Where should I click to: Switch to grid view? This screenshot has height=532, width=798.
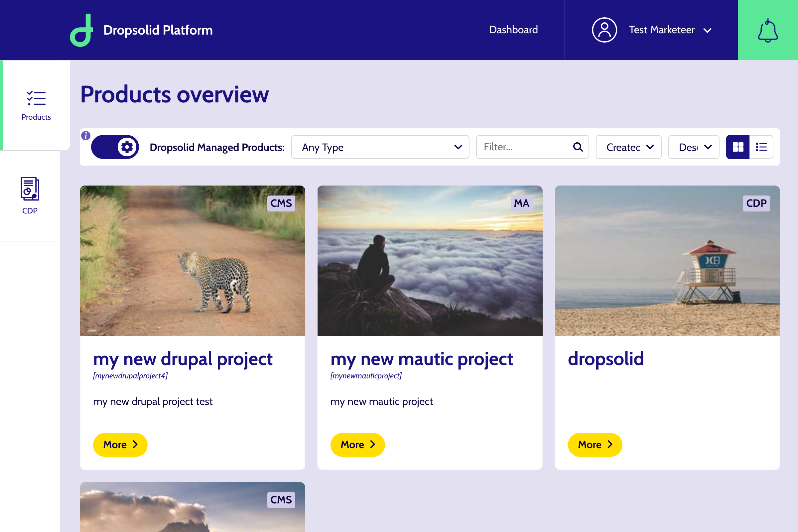click(737, 147)
